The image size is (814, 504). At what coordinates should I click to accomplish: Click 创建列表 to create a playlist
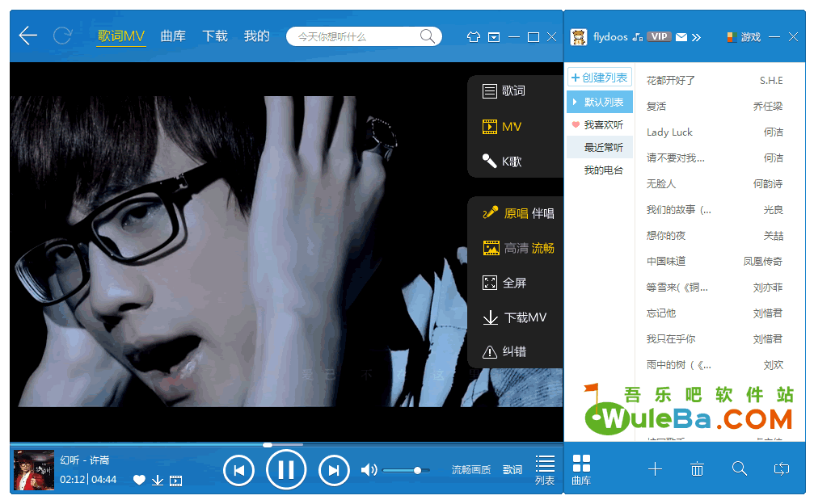click(600, 78)
